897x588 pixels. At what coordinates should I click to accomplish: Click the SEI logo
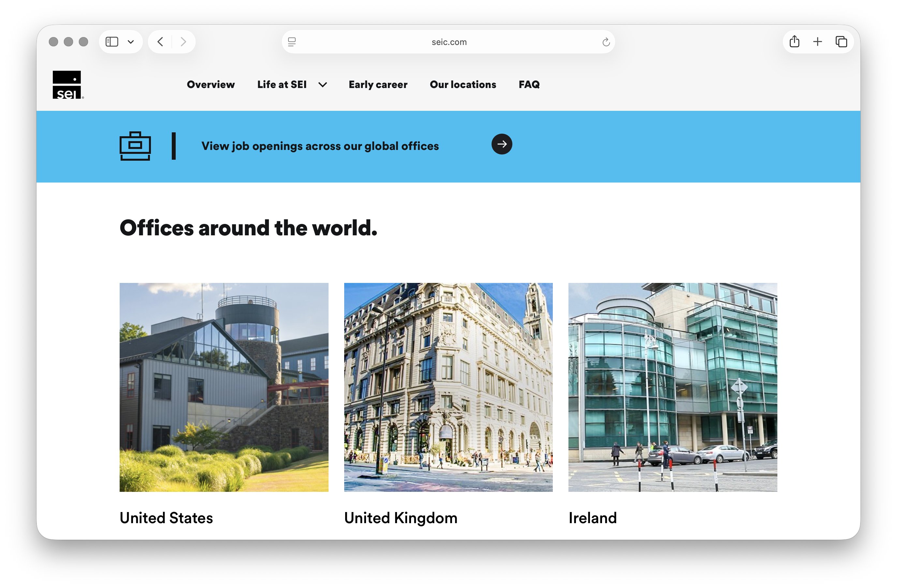click(68, 85)
